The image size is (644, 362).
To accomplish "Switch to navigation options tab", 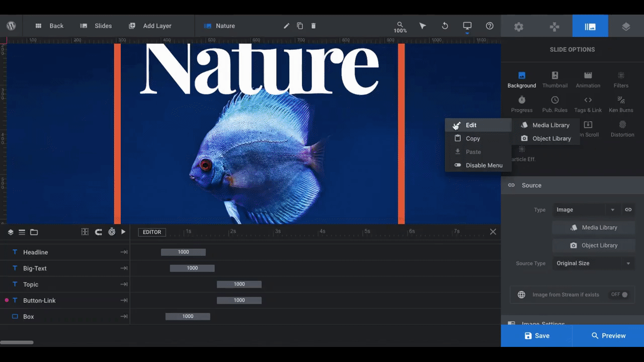I will tap(554, 26).
